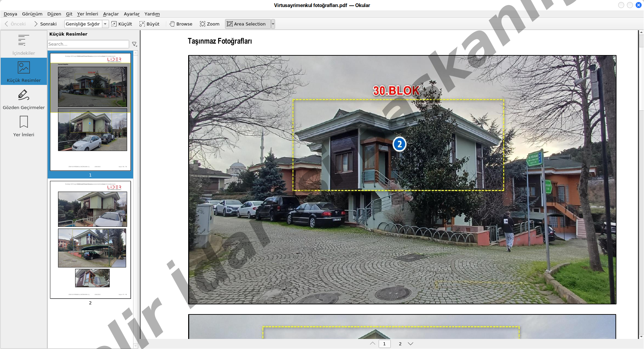Open the Düzen menu
This screenshot has height=349, width=644.
click(54, 14)
